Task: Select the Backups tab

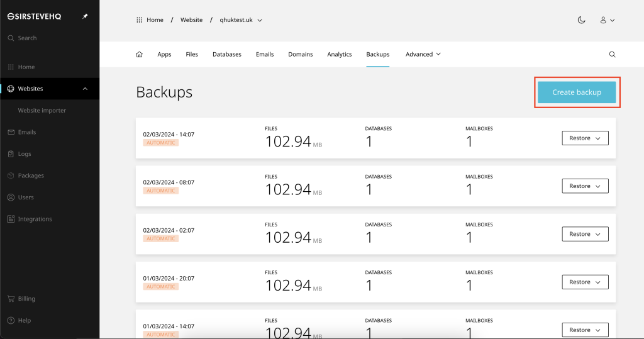Action: [378, 54]
